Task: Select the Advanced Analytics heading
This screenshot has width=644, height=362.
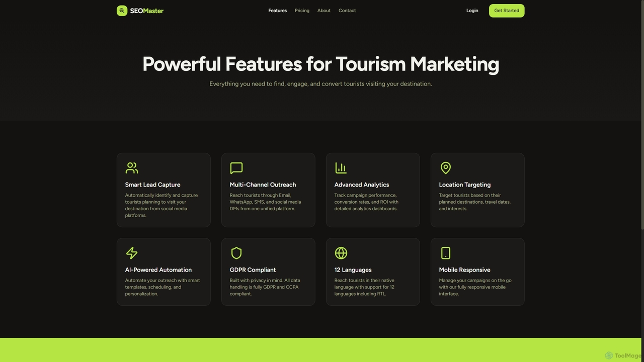Action: [362, 185]
